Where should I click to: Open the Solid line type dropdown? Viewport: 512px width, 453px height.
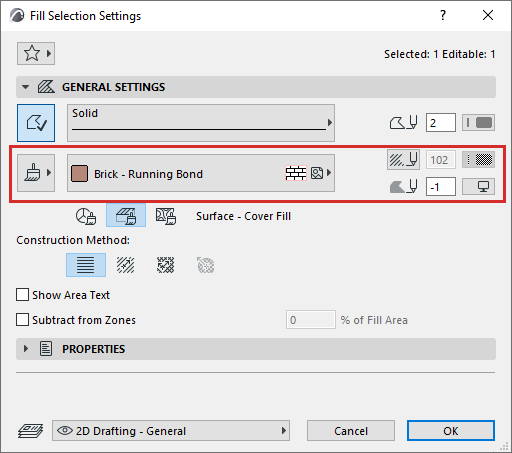pos(201,123)
